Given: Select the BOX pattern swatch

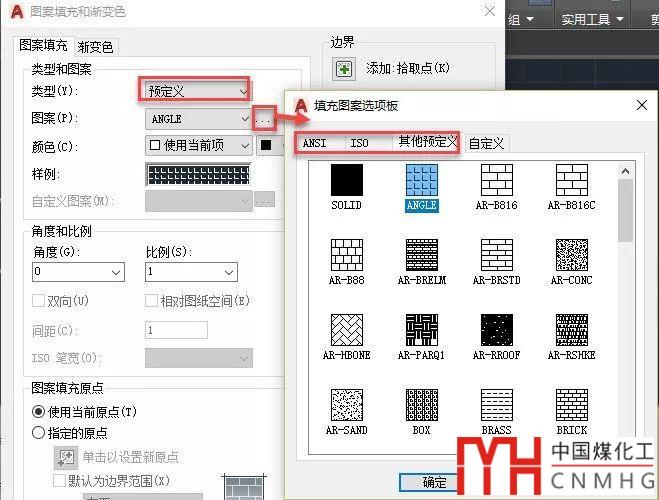Looking at the screenshot, I should [x=422, y=405].
